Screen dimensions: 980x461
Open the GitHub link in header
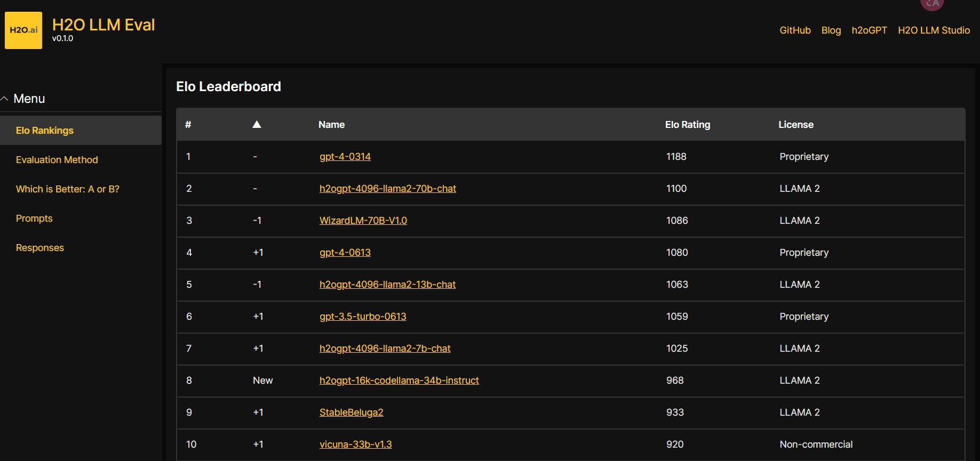795,30
